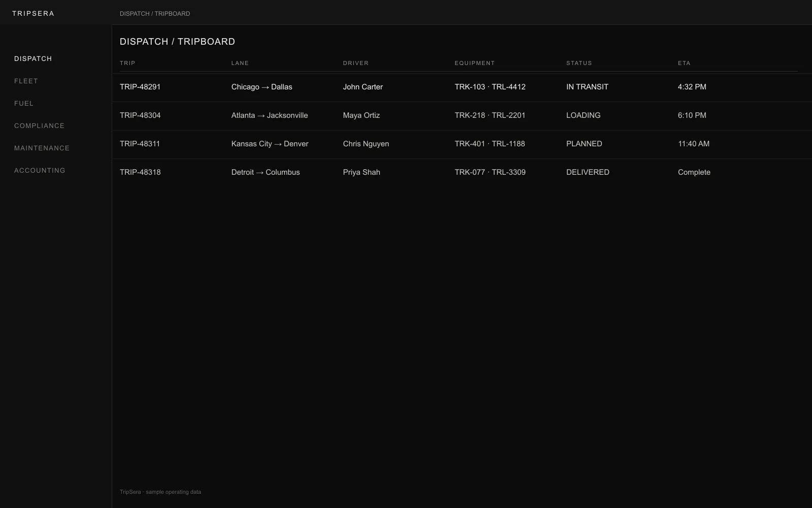Image resolution: width=812 pixels, height=508 pixels.
Task: Click the PLANNED status
Action: coord(584,144)
